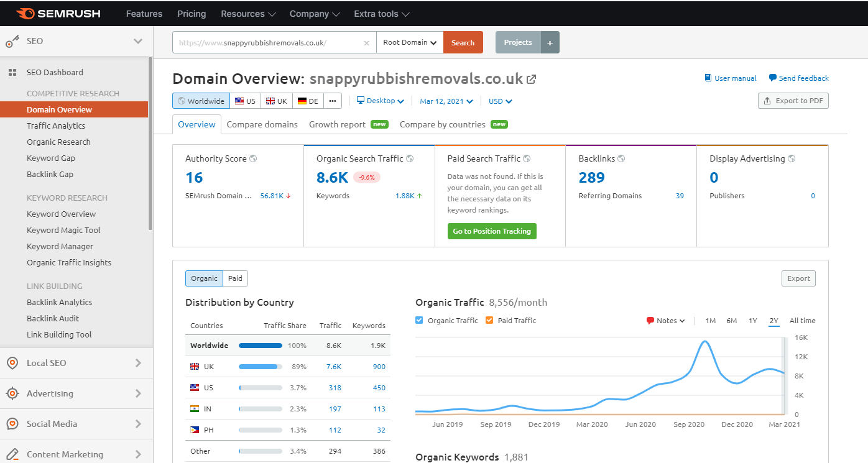This screenshot has height=463, width=868.
Task: Open the Company menu
Action: pyautogui.click(x=315, y=14)
